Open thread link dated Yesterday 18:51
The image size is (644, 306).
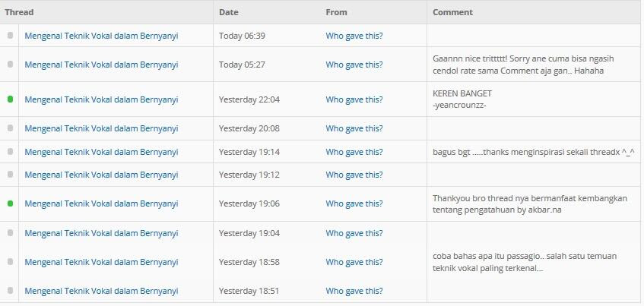click(x=101, y=292)
